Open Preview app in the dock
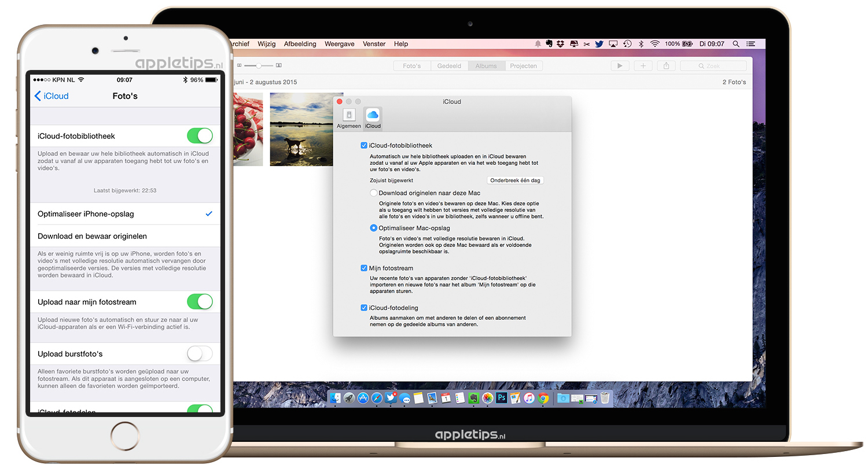Viewport: 868px width, 465px height. [x=432, y=398]
